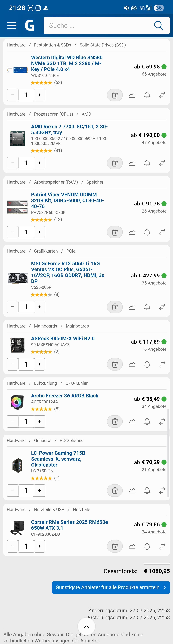Open the Prozessoren (CPUs) breadcrumb category
The width and height of the screenshot is (173, 644).
tap(53, 114)
